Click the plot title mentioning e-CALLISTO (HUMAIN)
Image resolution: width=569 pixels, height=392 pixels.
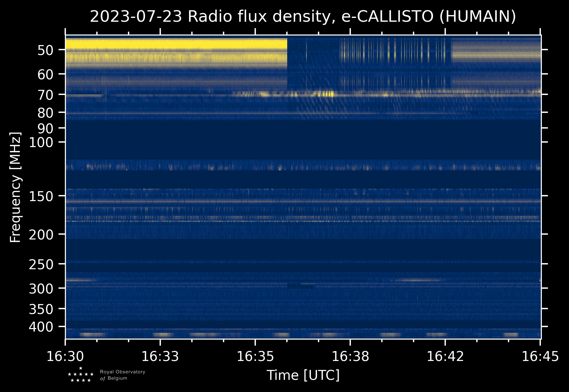point(303,17)
